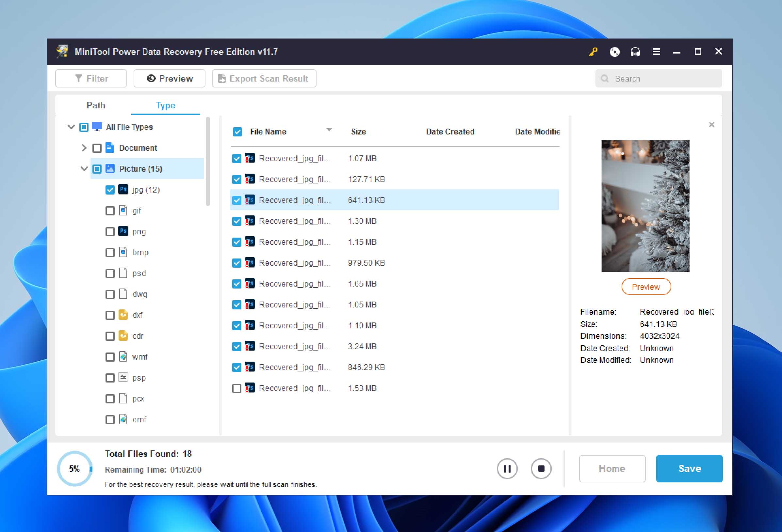782x532 pixels.
Task: Sort by the Size column header
Action: tap(358, 132)
